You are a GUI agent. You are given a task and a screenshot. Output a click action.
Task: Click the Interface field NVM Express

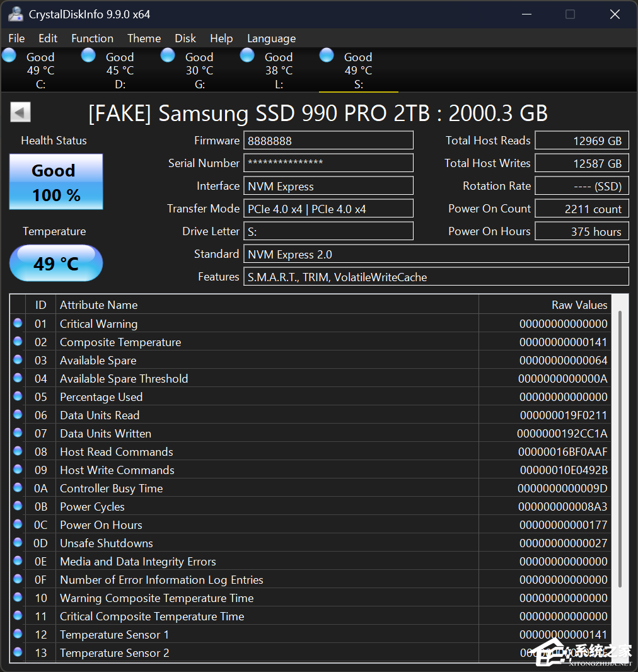tap(328, 186)
